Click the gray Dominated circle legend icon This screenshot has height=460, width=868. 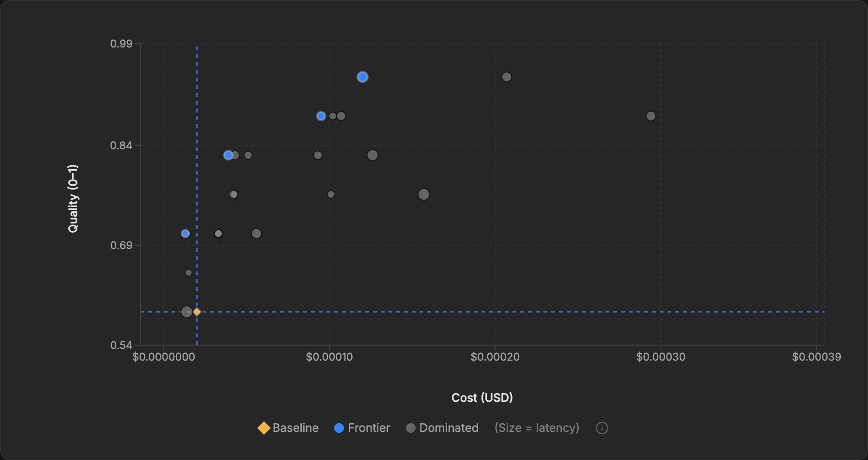click(411, 428)
